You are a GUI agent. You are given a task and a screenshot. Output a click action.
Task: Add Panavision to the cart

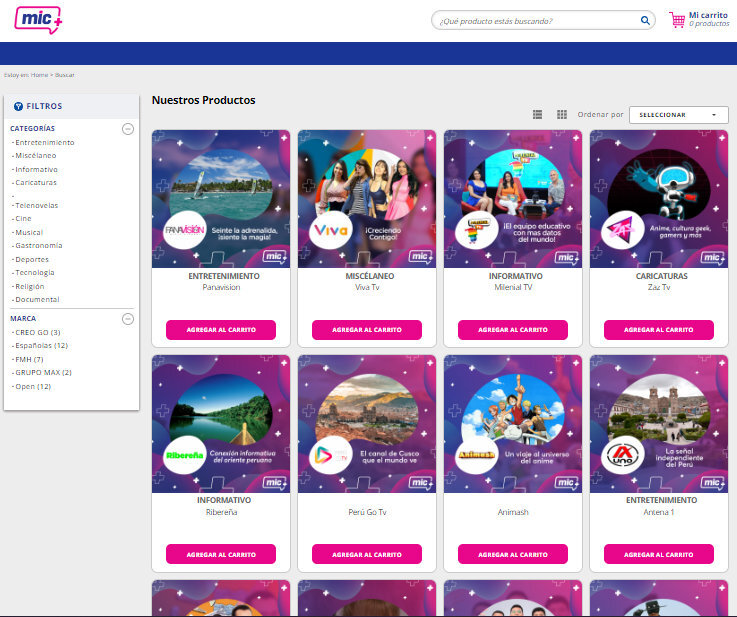pyautogui.click(x=221, y=330)
